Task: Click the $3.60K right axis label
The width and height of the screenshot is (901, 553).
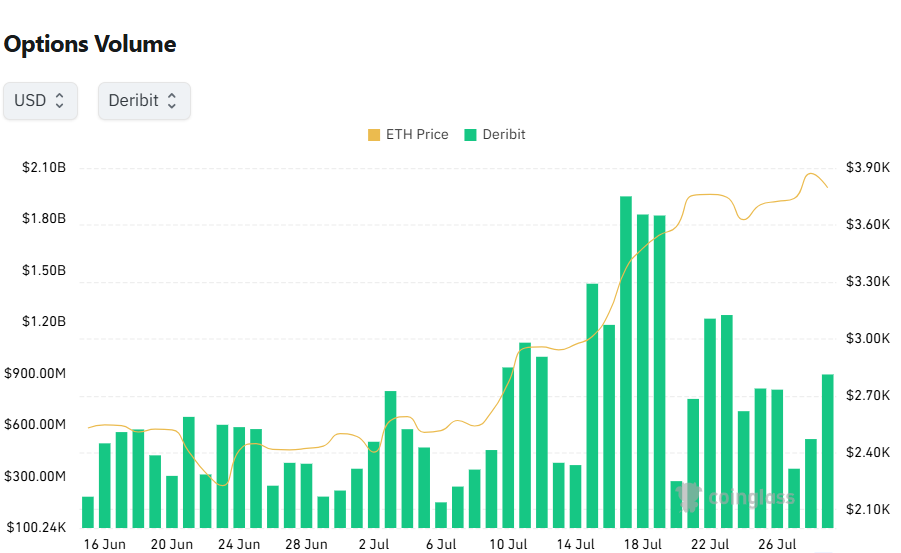Action: point(868,224)
